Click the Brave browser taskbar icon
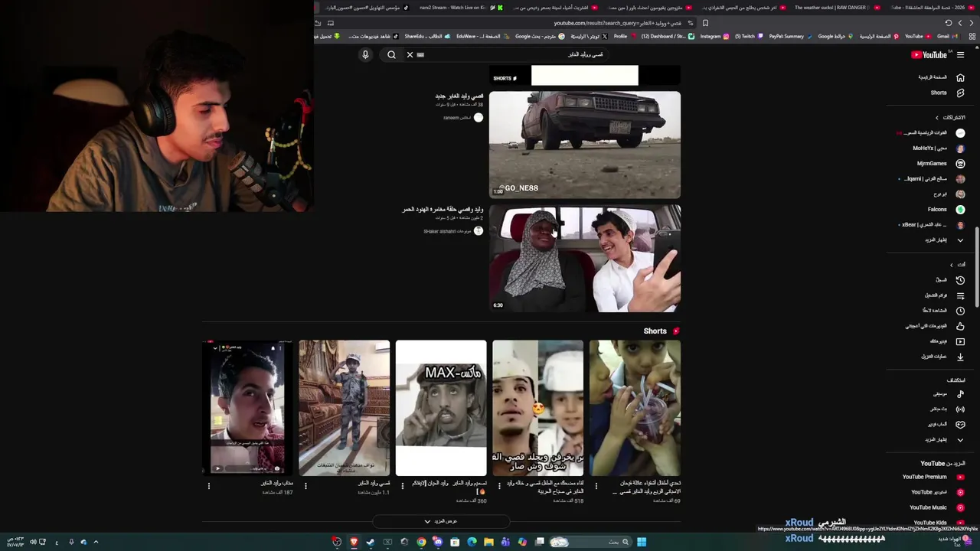 point(354,542)
